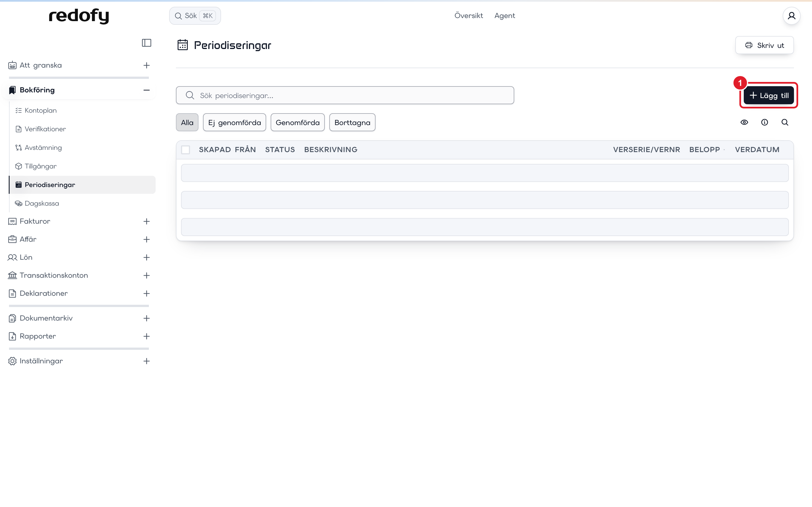The width and height of the screenshot is (812, 507).
Task: Click the redofy logo
Action: pyautogui.click(x=79, y=16)
